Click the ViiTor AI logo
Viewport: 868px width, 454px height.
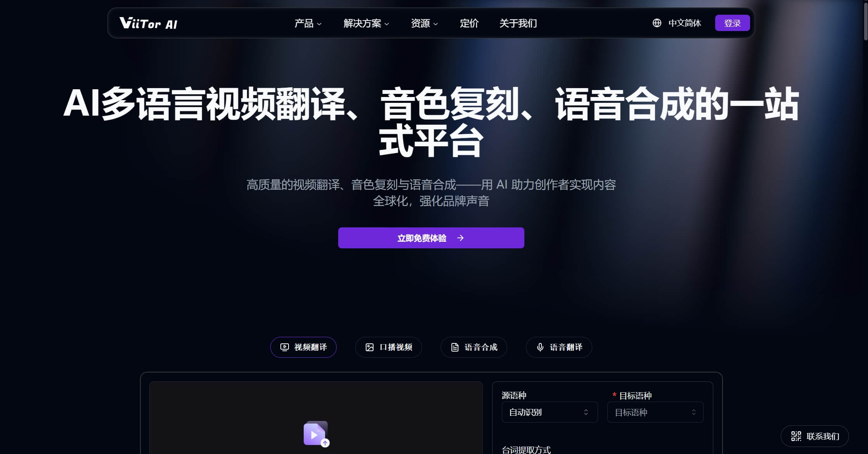[x=148, y=23]
